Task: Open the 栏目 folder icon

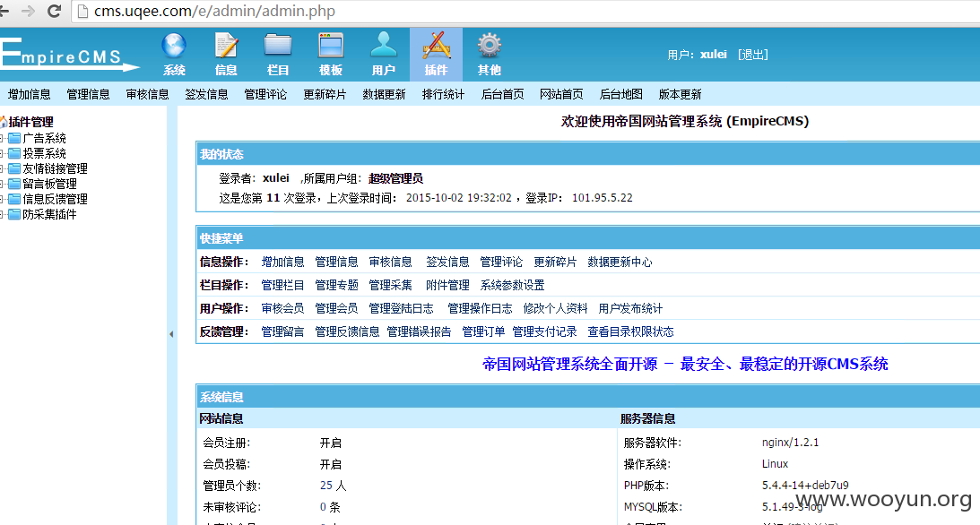Action: (278, 47)
